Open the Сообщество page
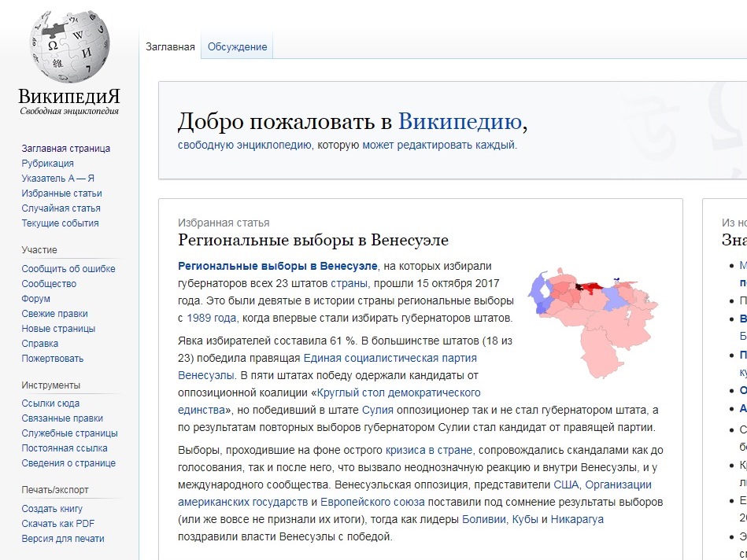This screenshot has height=560, width=747. (x=49, y=284)
